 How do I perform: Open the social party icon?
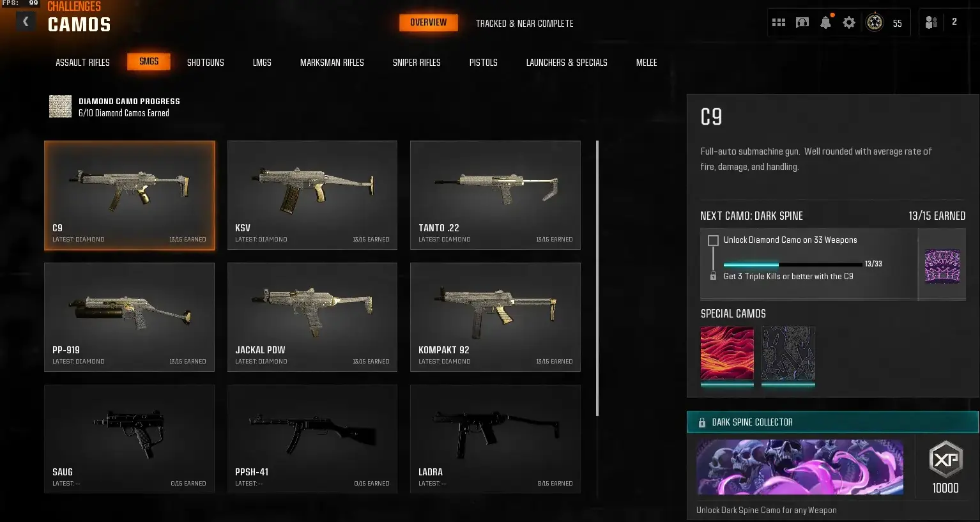931,22
